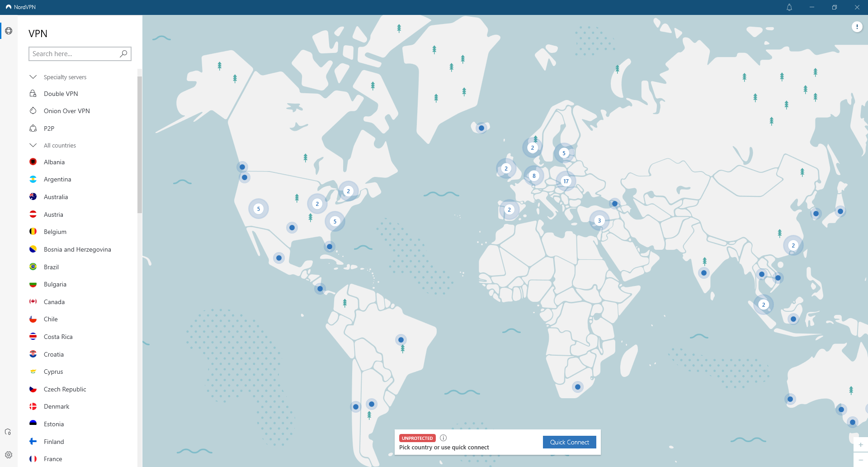The image size is (868, 467).
Task: Expand the cluster of 3 near Turkey
Action: coord(599,221)
